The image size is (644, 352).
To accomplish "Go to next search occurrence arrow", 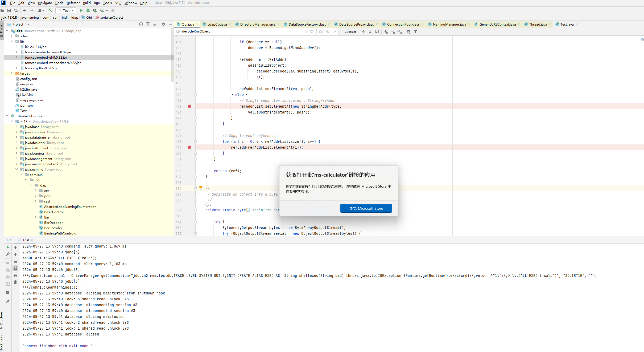I will pyautogui.click(x=370, y=32).
